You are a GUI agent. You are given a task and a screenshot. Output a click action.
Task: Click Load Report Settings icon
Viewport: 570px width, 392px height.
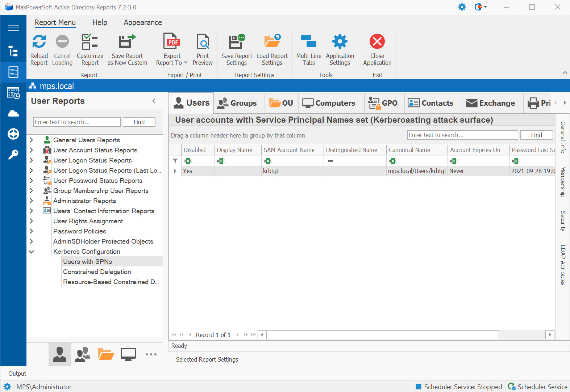point(272,41)
